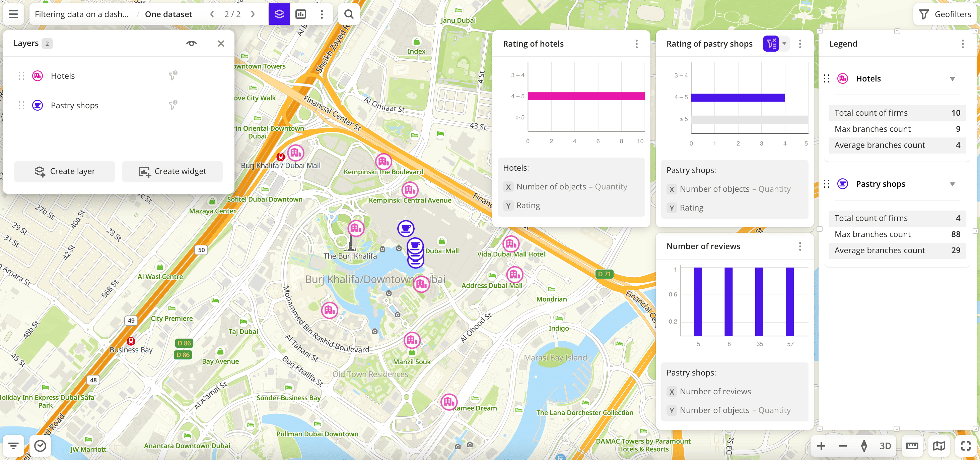Screen dimensions: 980x460
Task: Open map search with the magnifier icon
Action: click(x=349, y=14)
